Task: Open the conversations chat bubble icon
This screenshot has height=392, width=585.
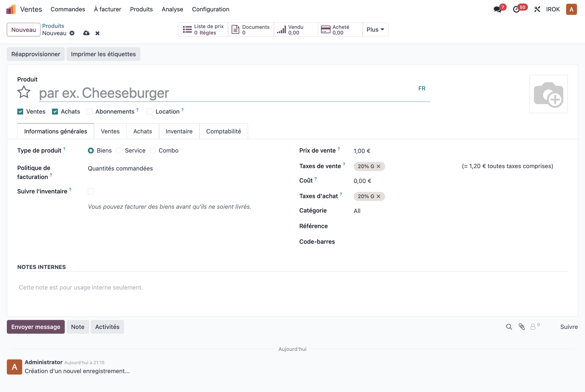Action: (x=497, y=9)
